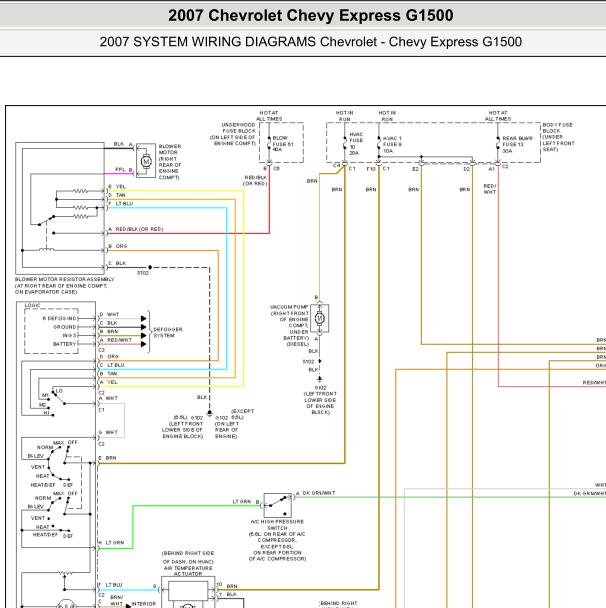Click the blower motor M symbol
The height and width of the screenshot is (608, 606).
(x=146, y=161)
